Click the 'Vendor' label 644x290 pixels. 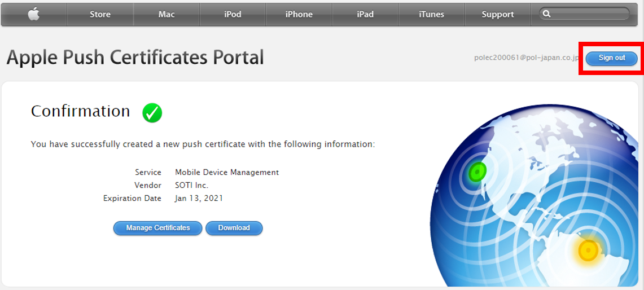coord(148,185)
